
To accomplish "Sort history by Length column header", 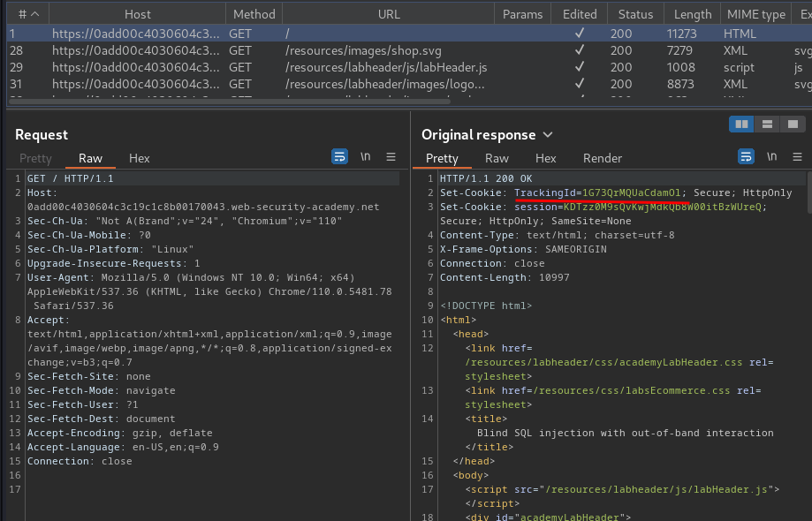I will 693,14.
